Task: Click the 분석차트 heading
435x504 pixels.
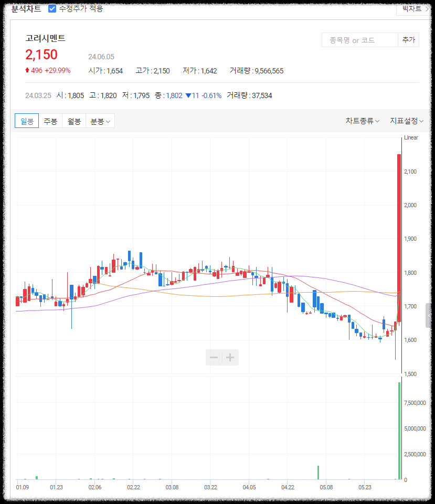Action: 26,9
